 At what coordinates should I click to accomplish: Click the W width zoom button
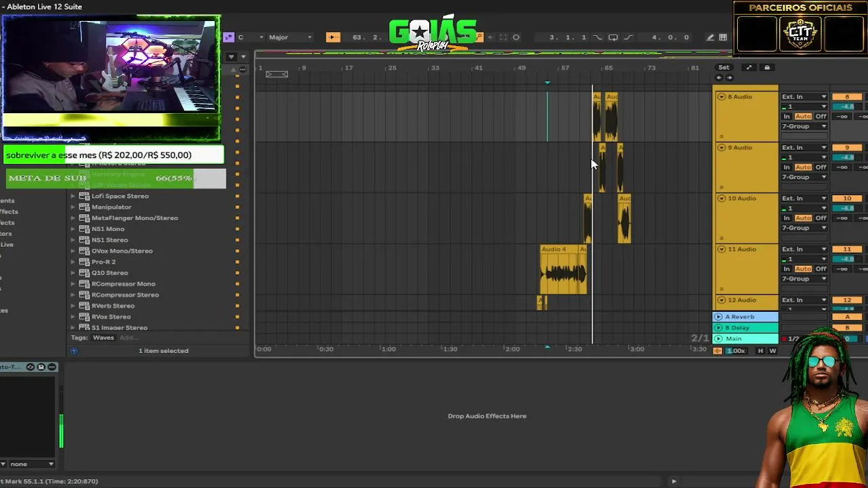772,351
